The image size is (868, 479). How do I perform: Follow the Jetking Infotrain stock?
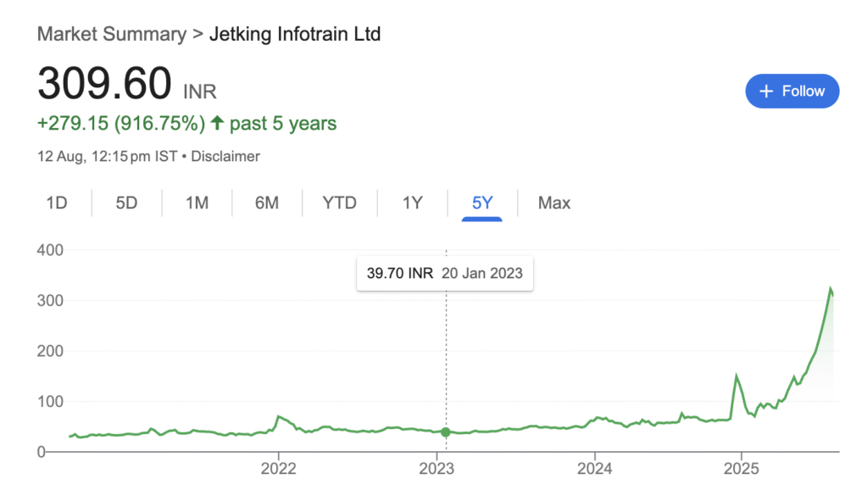[x=792, y=92]
